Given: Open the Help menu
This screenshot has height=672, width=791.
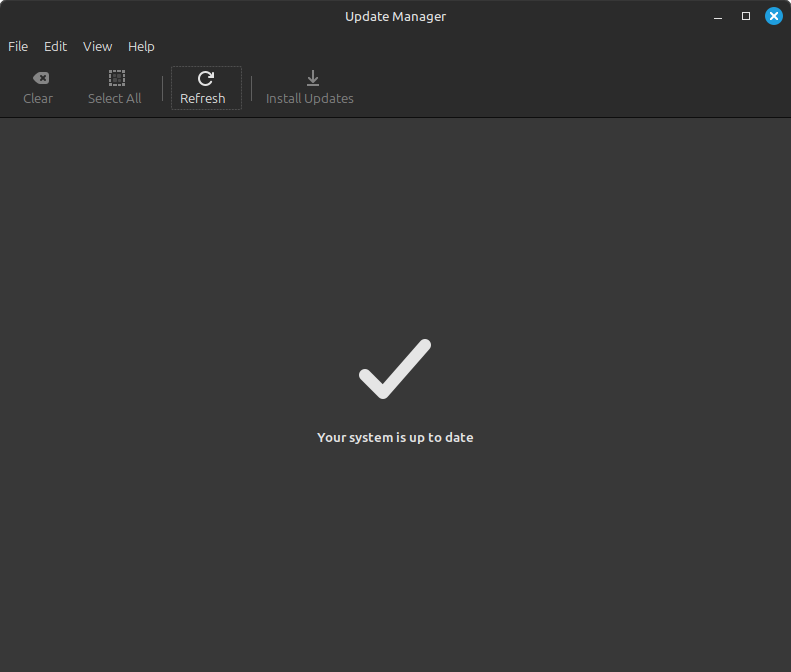Looking at the screenshot, I should (141, 46).
